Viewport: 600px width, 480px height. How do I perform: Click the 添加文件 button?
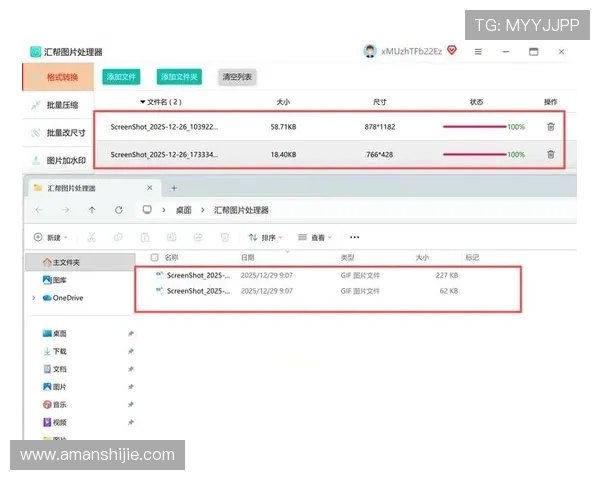point(121,77)
